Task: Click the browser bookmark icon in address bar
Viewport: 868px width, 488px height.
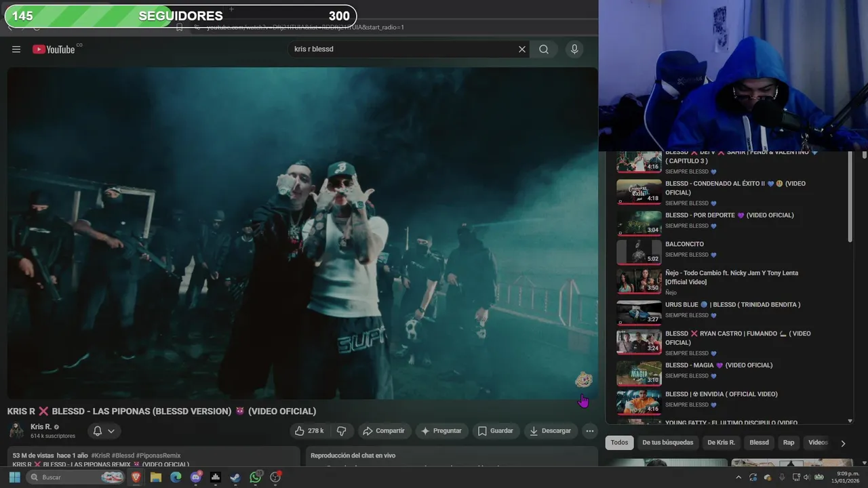Action: tap(179, 27)
